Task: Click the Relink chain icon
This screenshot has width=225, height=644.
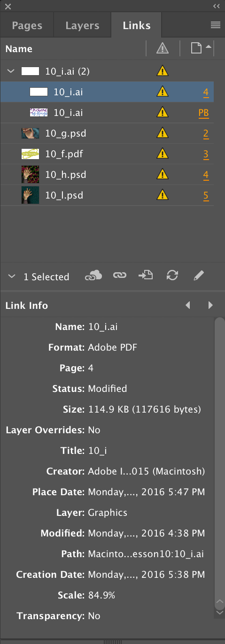Action: coord(120,276)
